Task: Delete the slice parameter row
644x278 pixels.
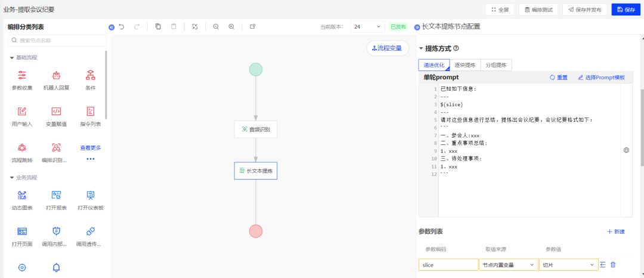Action: pos(613,265)
